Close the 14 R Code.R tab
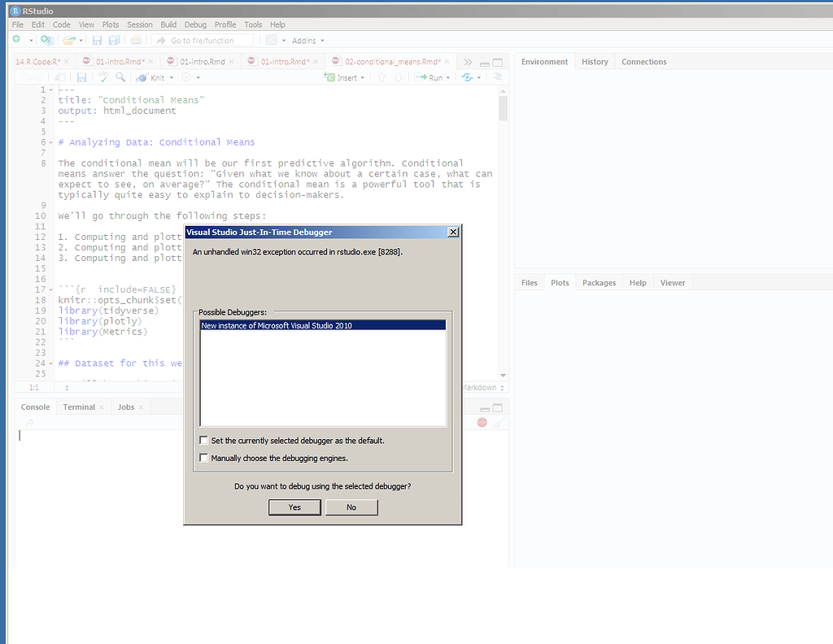This screenshot has width=833, height=644. pyautogui.click(x=67, y=62)
